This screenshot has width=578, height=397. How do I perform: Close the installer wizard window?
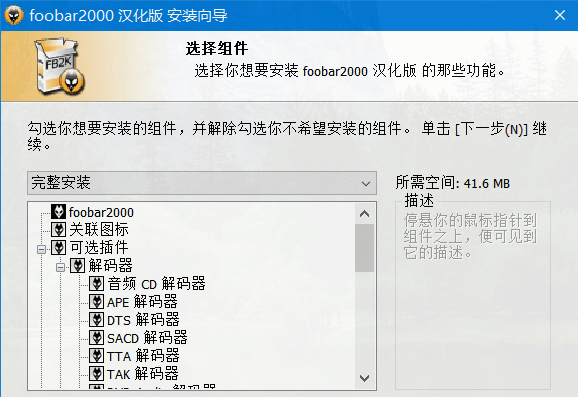(560, 15)
